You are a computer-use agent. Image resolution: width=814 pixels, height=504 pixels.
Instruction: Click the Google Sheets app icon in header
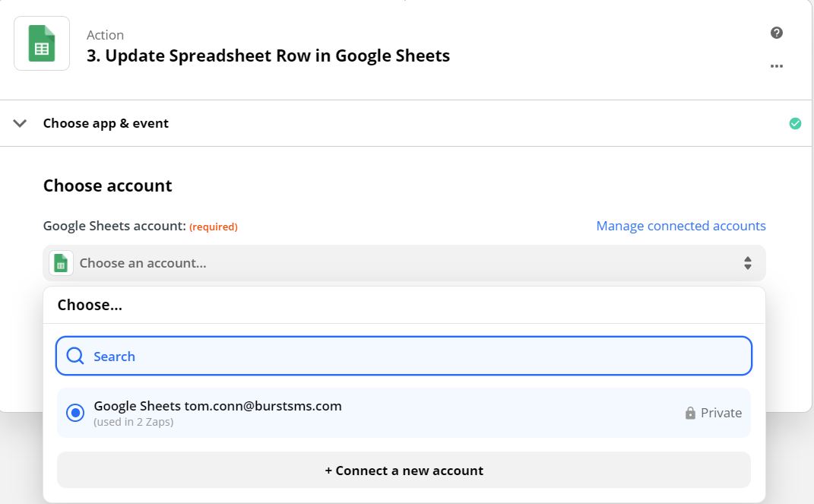[42, 43]
